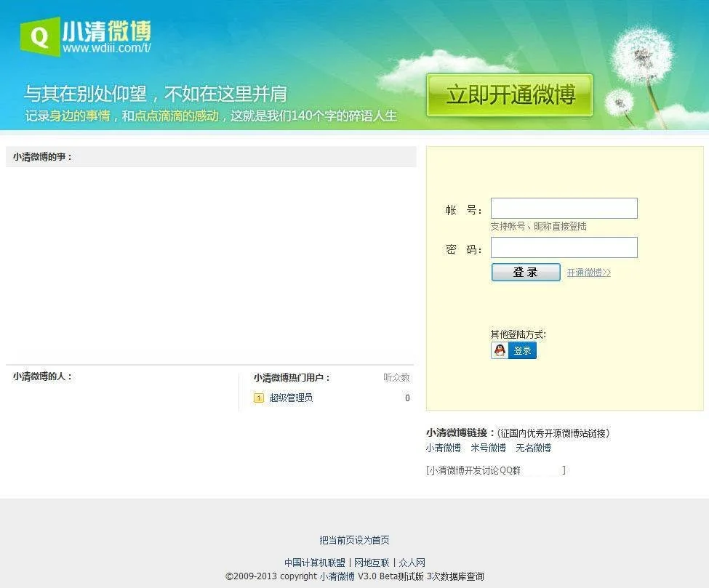Click the QQ penguin login icon
Viewport: 709px width, 588px height.
[500, 351]
